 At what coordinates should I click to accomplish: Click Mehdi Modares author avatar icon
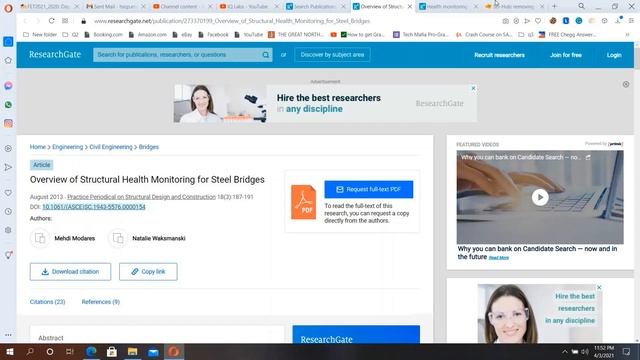click(40, 238)
